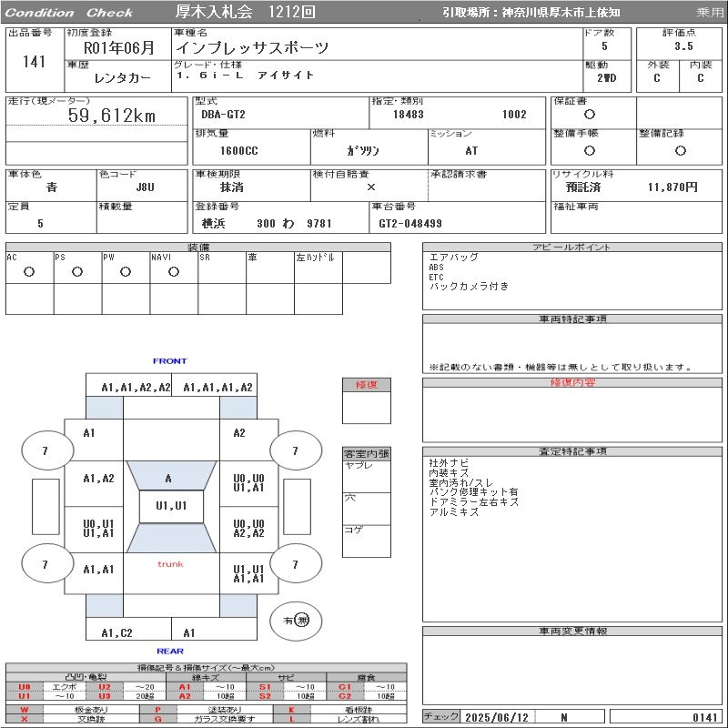
Task: Click the roof damage box "U1,U1"
Action: pos(171,506)
